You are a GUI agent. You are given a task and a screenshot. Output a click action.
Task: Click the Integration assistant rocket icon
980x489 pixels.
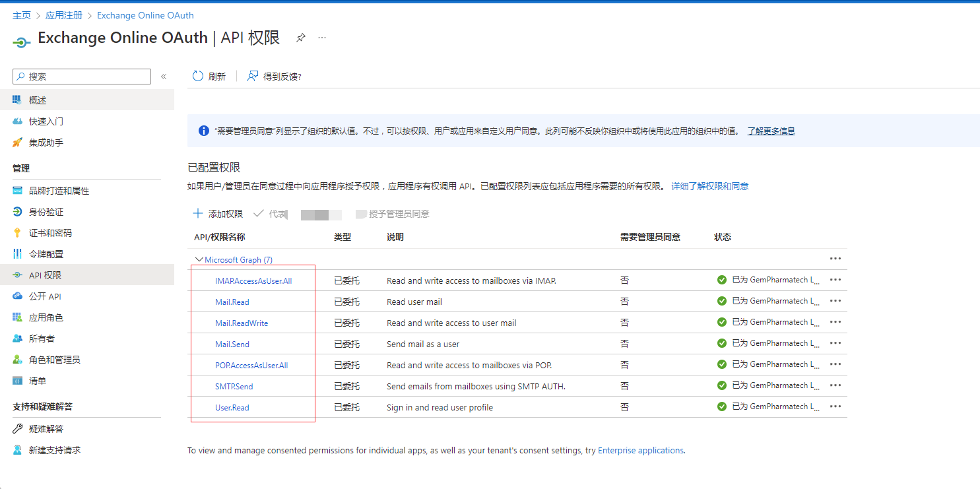pyautogui.click(x=18, y=143)
